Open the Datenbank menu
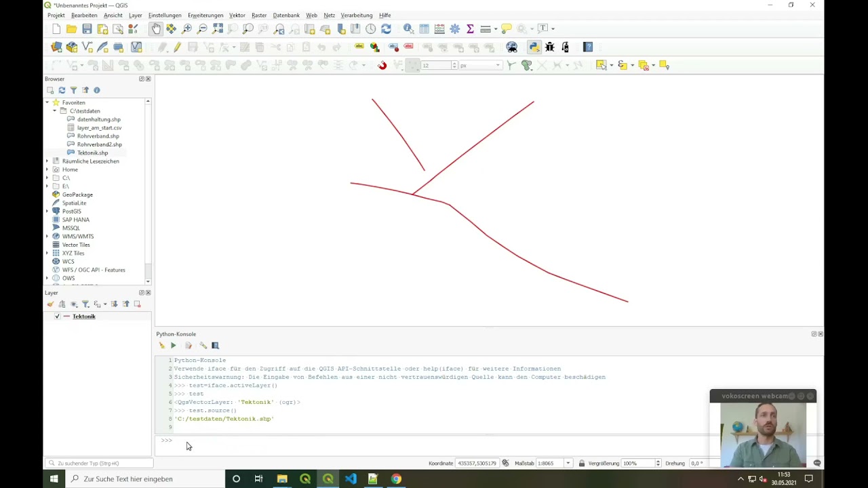The height and width of the screenshot is (488, 868). tap(286, 15)
